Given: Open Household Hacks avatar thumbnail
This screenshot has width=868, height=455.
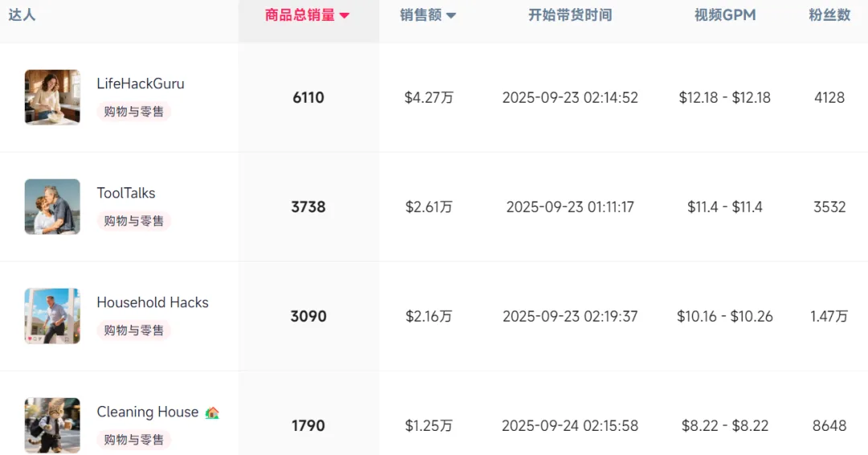Looking at the screenshot, I should pyautogui.click(x=52, y=316).
